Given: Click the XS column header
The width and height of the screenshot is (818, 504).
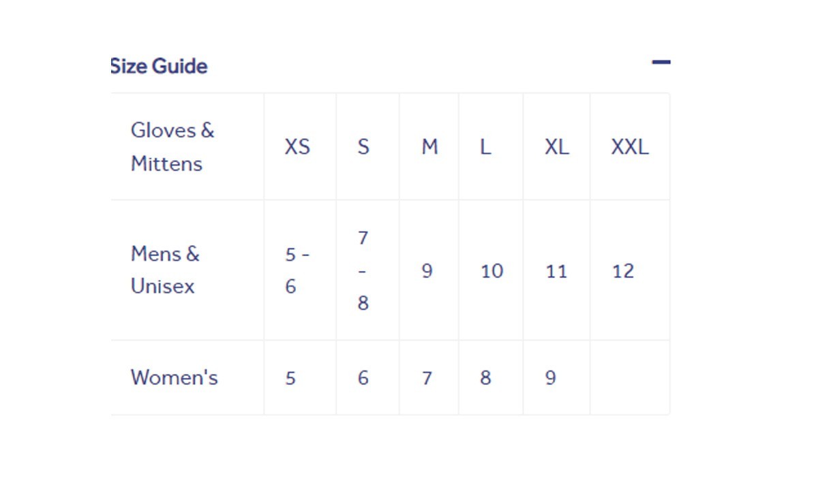Looking at the screenshot, I should [x=297, y=146].
